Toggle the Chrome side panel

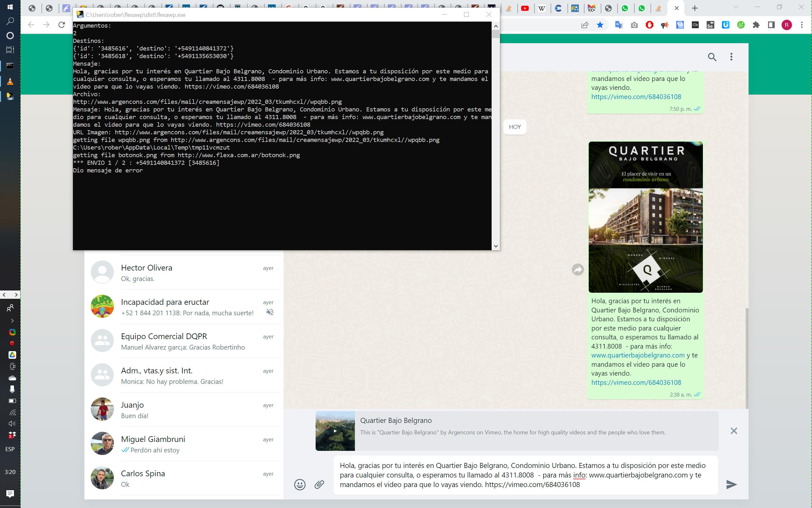pyautogui.click(x=771, y=25)
